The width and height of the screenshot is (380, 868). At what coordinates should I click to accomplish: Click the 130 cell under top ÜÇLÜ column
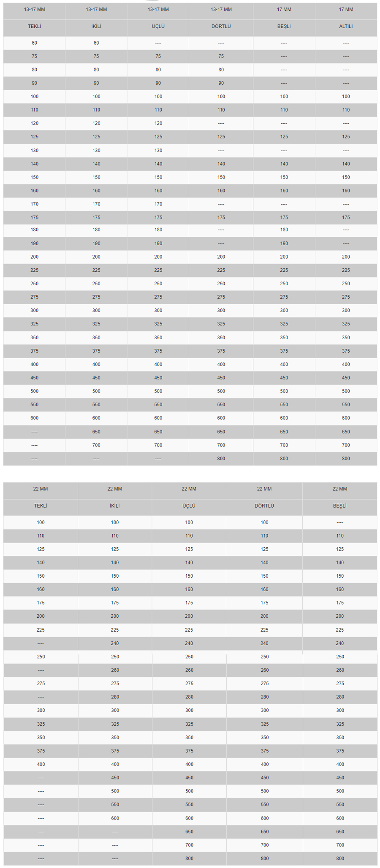coord(158,151)
